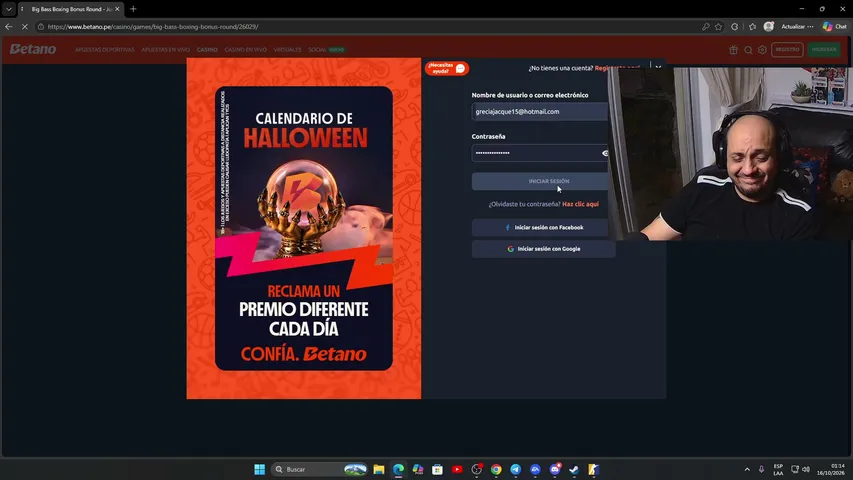View site information icon in address bar

click(x=41, y=26)
